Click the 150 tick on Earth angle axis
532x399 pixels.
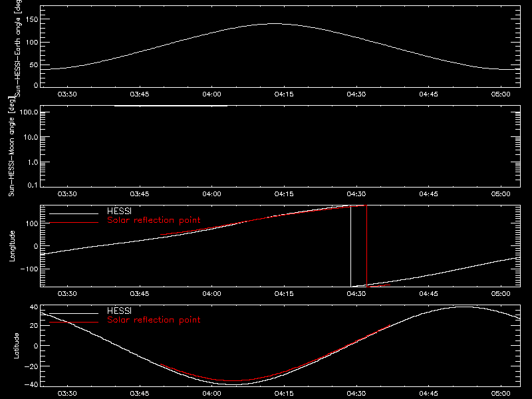pyautogui.click(x=31, y=19)
